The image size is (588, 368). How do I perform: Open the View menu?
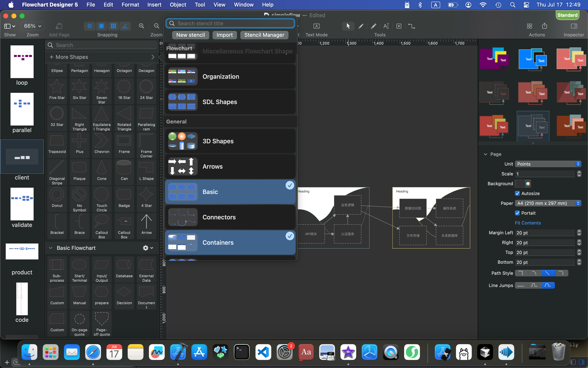point(219,5)
